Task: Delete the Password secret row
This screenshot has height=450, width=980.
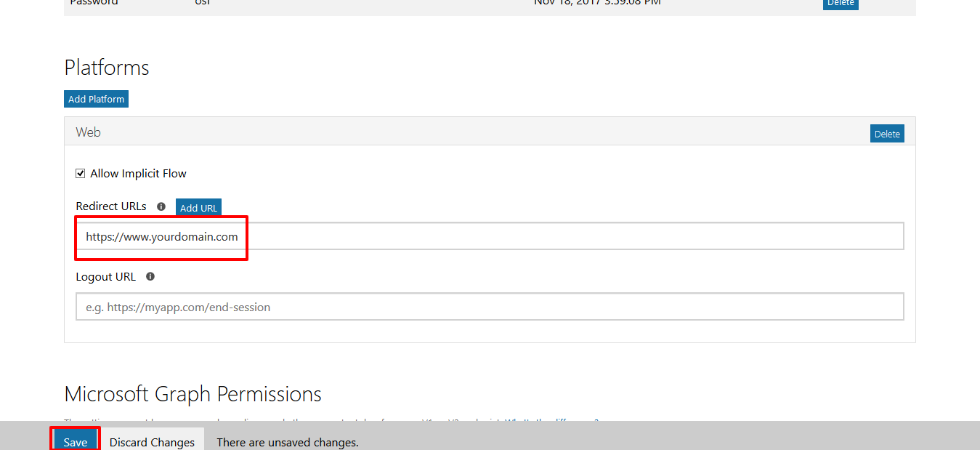Action: tap(841, 3)
